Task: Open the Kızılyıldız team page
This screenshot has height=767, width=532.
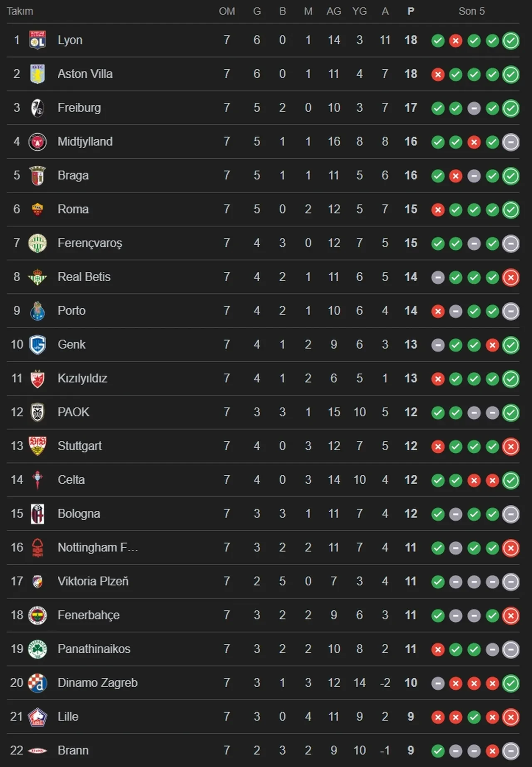Action: point(82,379)
